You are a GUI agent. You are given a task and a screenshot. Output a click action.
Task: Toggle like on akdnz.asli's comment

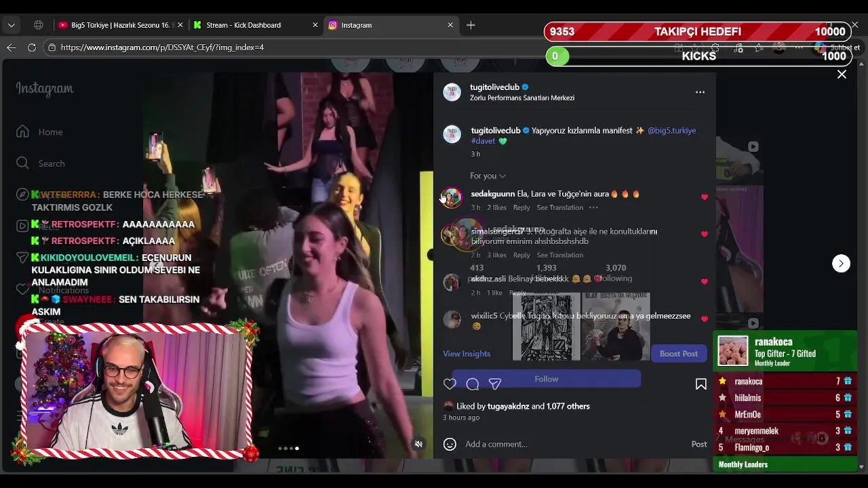point(705,282)
